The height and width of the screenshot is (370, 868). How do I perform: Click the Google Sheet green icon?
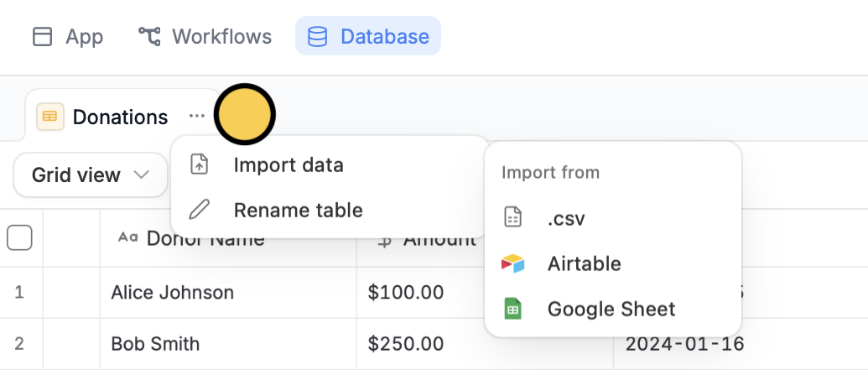(x=512, y=309)
